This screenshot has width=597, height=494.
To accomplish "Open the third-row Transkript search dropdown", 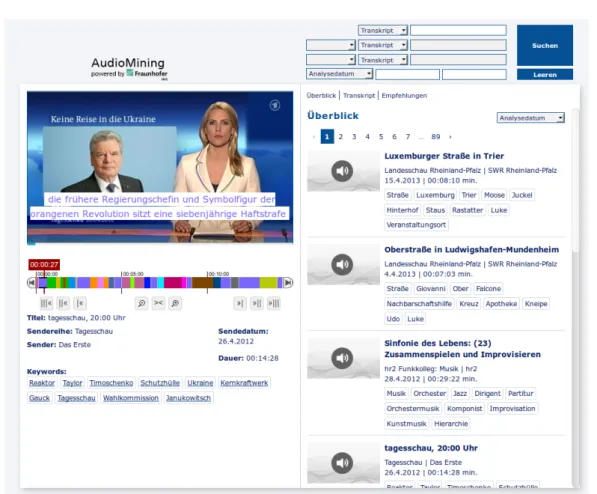I will [x=383, y=60].
